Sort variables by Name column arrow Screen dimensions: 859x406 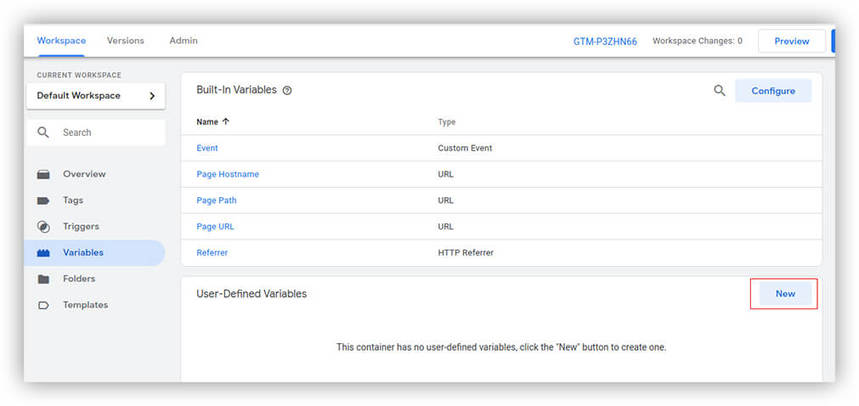(225, 122)
